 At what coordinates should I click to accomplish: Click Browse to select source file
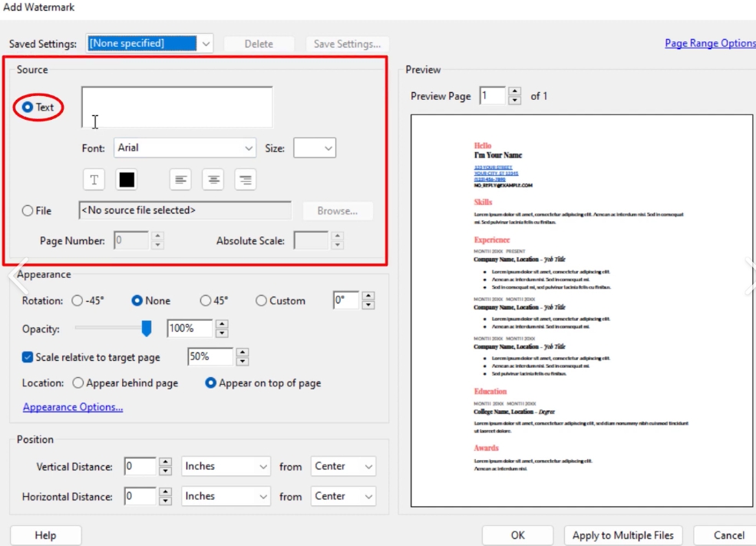pos(338,210)
